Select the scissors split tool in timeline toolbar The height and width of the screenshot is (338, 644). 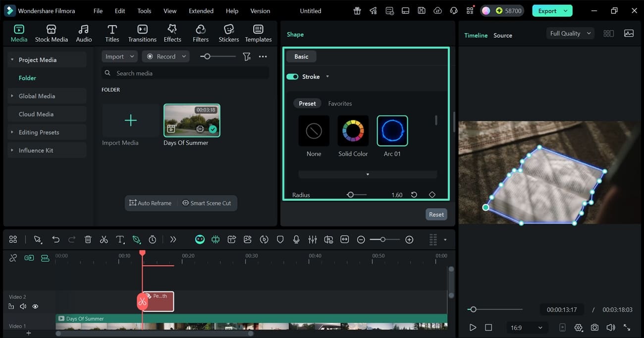tap(104, 239)
